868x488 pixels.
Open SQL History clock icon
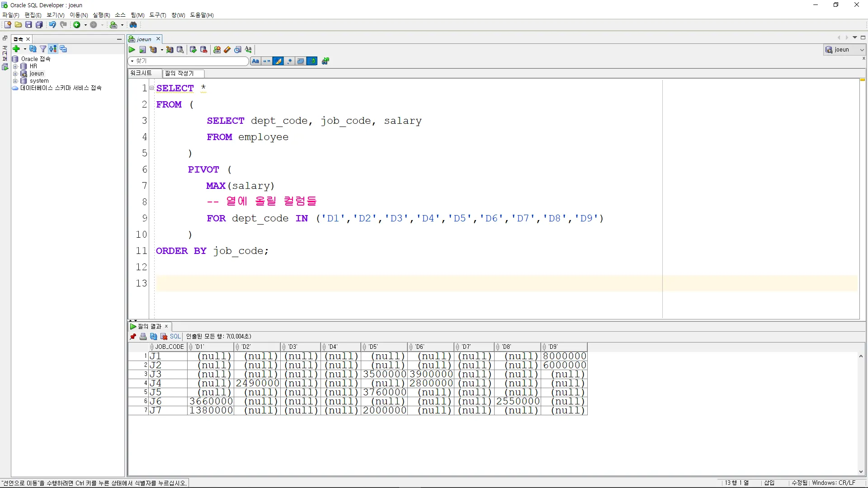(x=238, y=50)
